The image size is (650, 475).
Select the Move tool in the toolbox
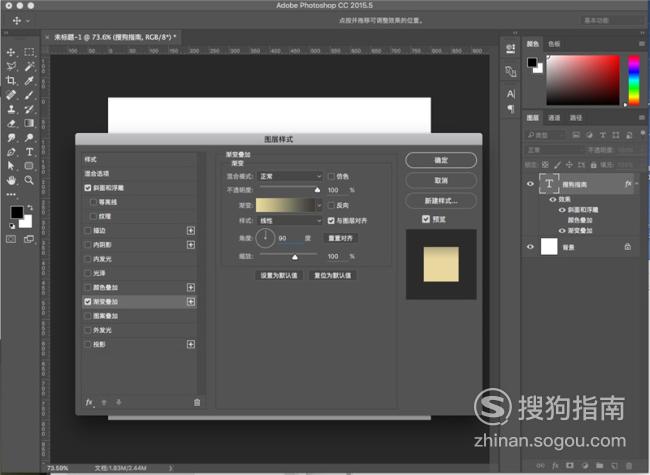[x=11, y=52]
